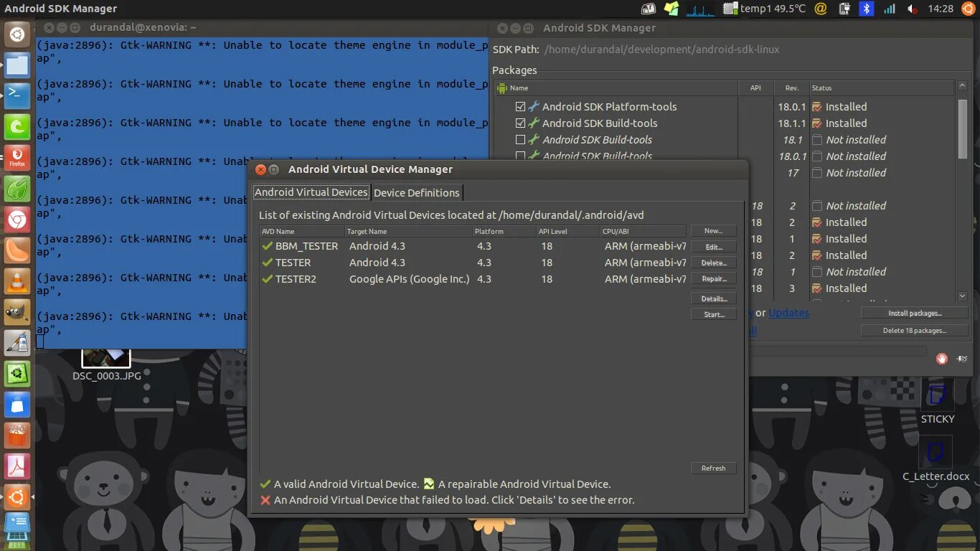This screenshot has width=980, height=551.
Task: Click SDK Manager packages scroll-down arrow
Action: click(x=962, y=296)
